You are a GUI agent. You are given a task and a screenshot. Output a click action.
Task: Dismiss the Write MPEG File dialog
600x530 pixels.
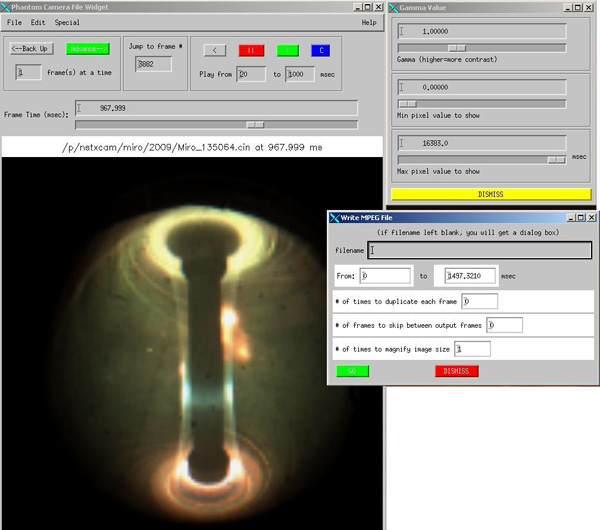coord(456,371)
